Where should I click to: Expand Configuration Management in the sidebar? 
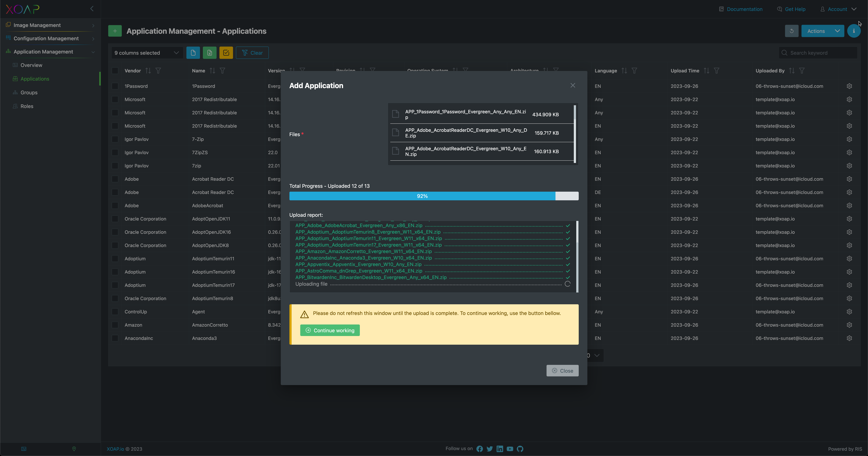pos(50,38)
